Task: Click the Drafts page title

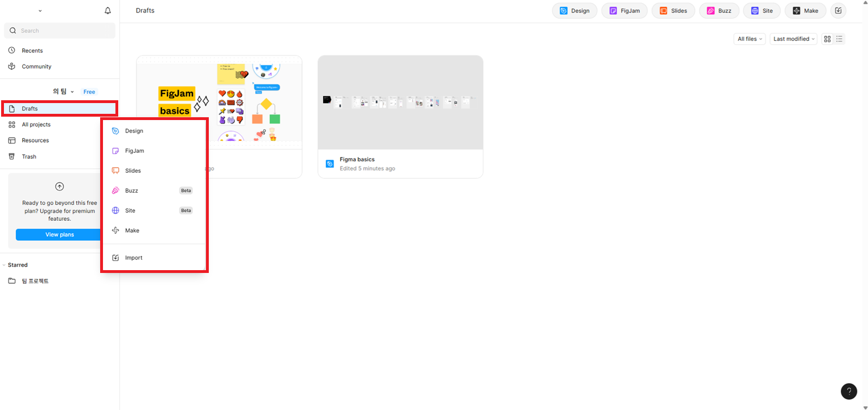Action: point(145,11)
